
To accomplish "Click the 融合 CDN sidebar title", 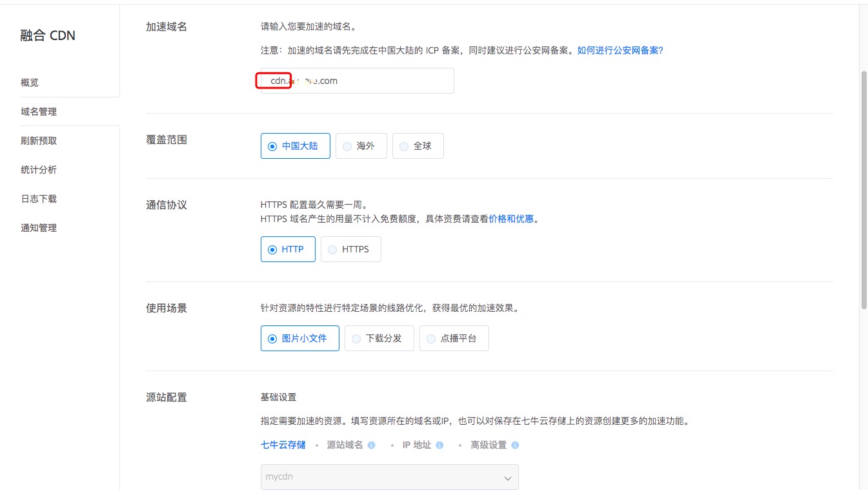I will tap(48, 36).
